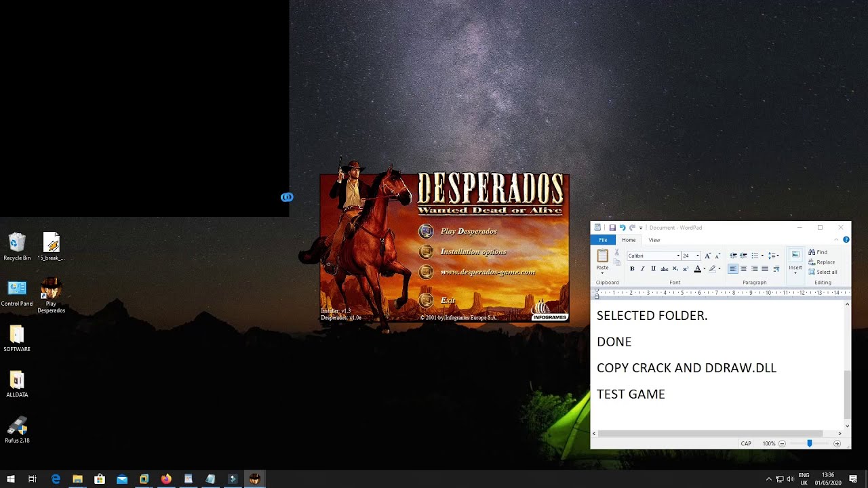The image size is (868, 488).
Task: Click the Increase indent icon
Action: click(x=743, y=256)
